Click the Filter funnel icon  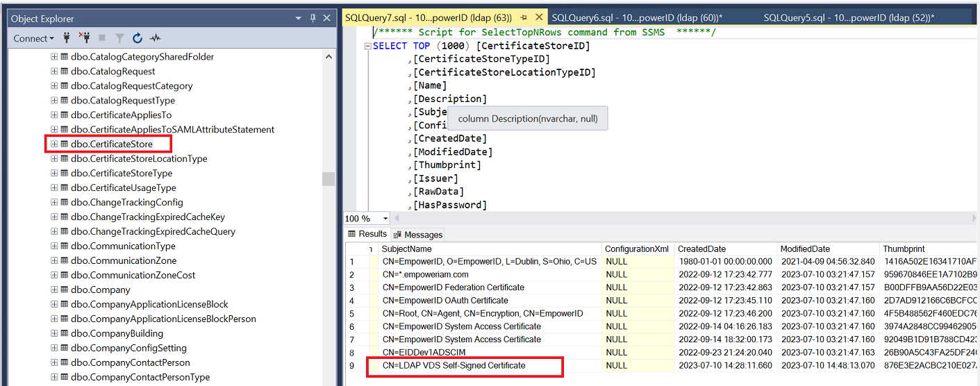coord(119,38)
